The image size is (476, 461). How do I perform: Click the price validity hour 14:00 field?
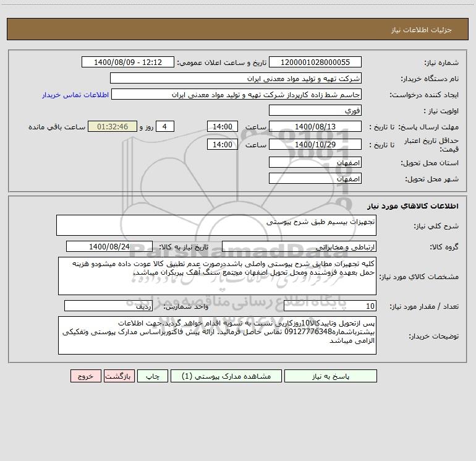222,144
